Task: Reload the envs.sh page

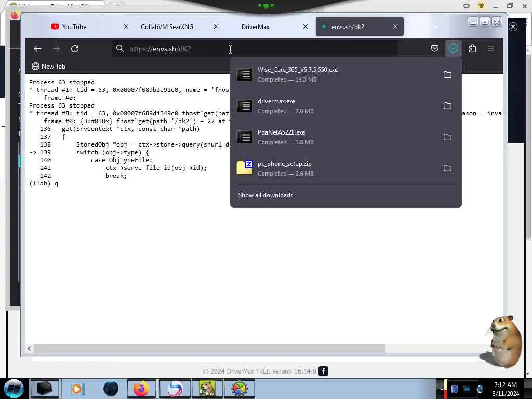Action: click(x=75, y=49)
